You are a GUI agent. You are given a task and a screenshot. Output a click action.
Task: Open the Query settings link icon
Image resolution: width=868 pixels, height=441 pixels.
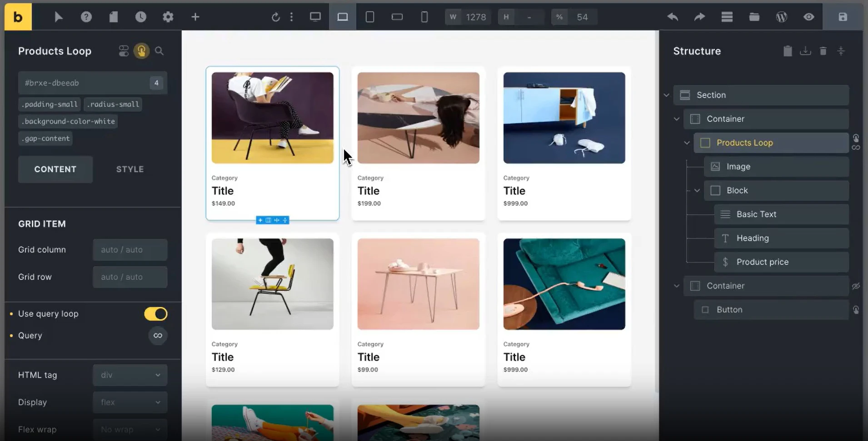[x=158, y=336]
